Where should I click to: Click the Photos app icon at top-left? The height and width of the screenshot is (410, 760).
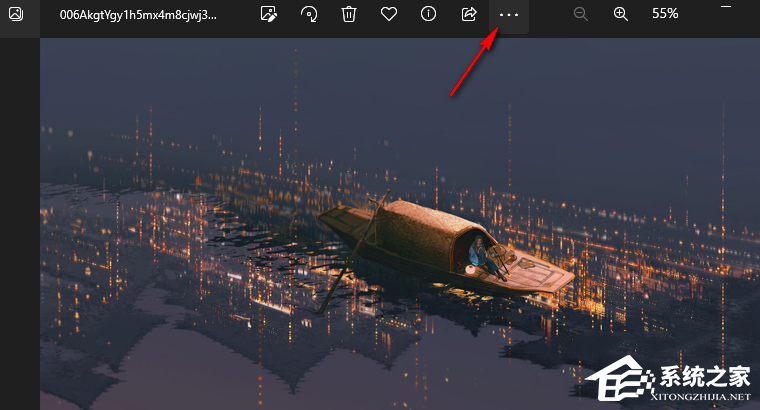coord(16,14)
